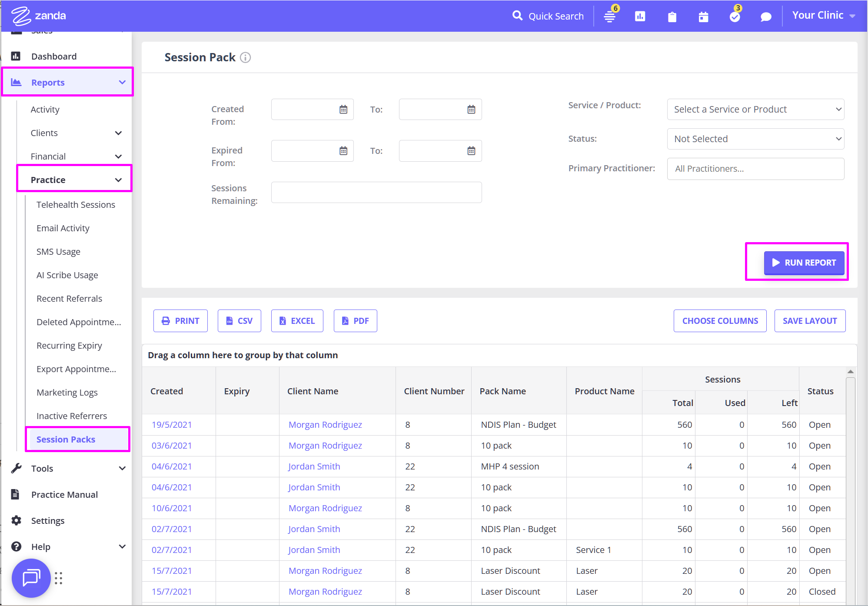
Task: Open the Morgan Rodriguez link in first row
Action: [325, 425]
